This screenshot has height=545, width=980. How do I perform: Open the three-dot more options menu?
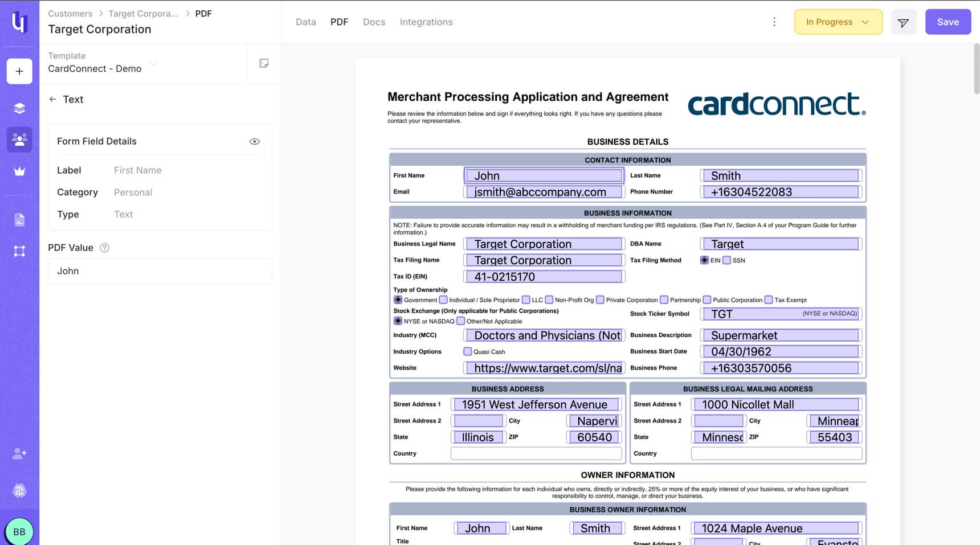coord(774,22)
